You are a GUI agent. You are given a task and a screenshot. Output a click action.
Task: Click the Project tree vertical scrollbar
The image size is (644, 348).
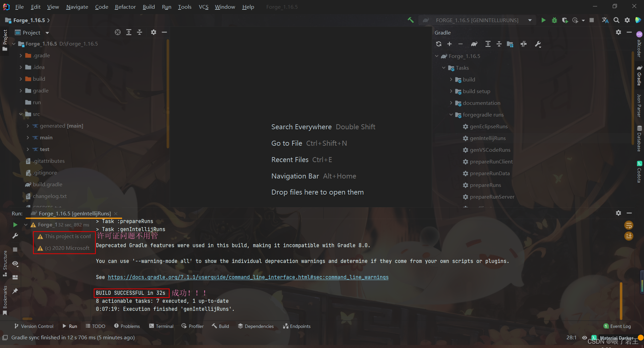point(168,94)
